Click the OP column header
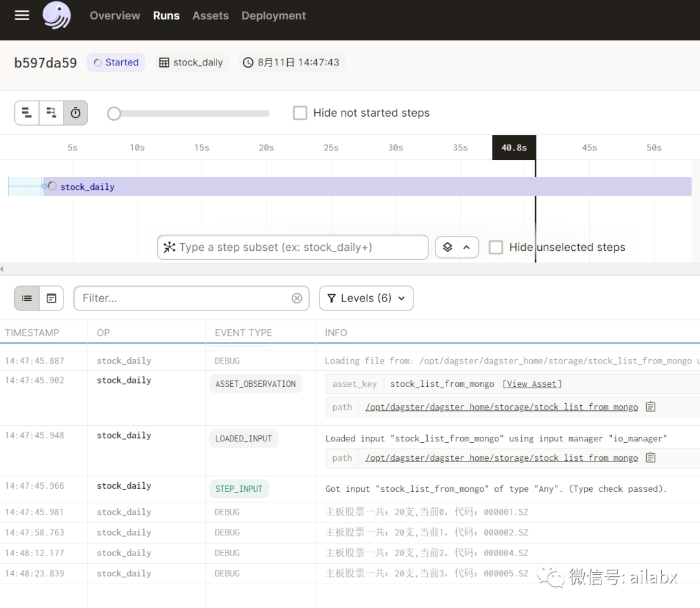This screenshot has width=700, height=608. (103, 333)
